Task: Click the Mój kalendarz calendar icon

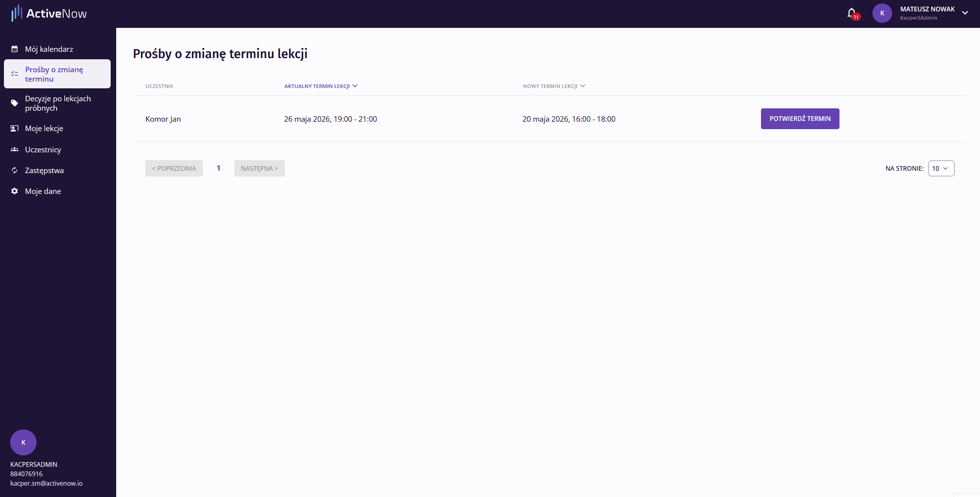Action: [15, 49]
